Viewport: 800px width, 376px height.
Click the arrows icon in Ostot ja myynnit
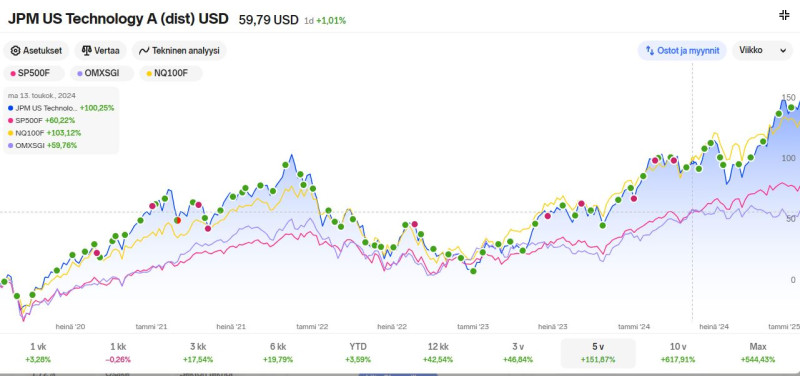[x=650, y=51]
